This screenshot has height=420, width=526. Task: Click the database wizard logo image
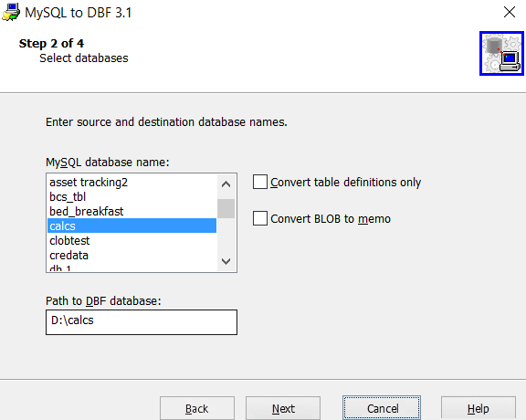pyautogui.click(x=501, y=53)
